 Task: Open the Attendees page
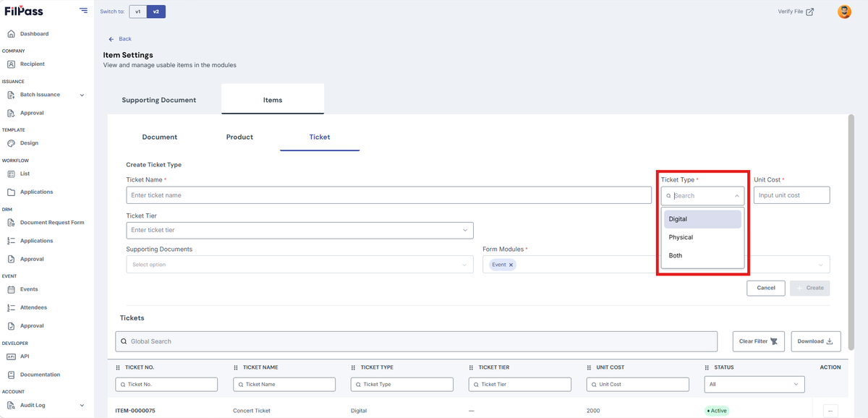click(x=34, y=307)
